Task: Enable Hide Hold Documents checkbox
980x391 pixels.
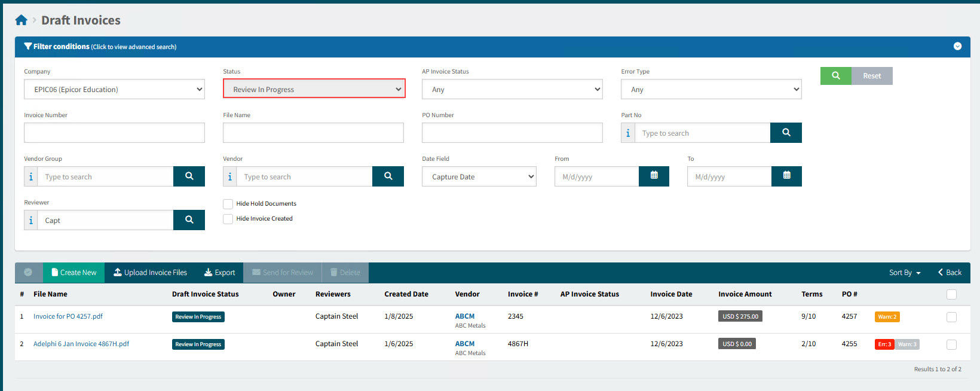Action: pos(228,204)
